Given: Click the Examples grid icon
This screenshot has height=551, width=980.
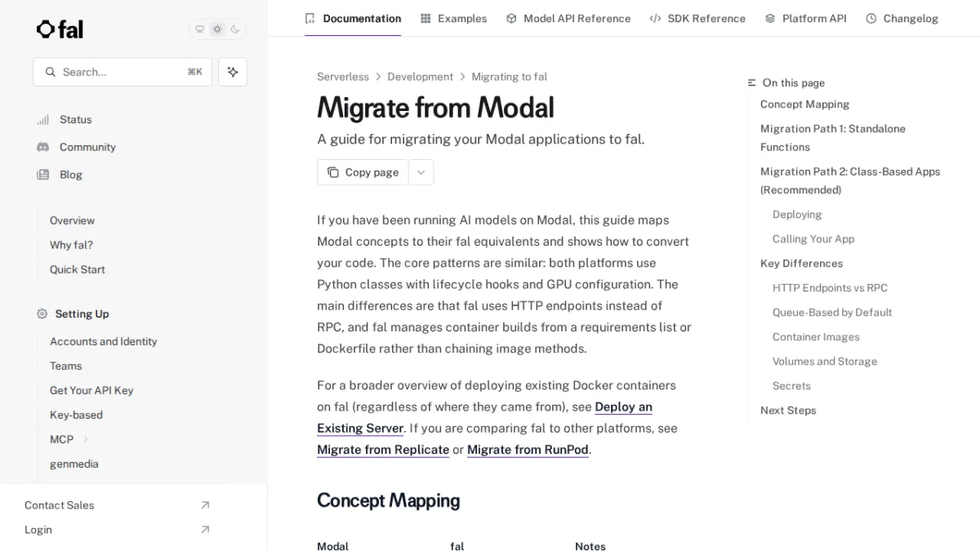Looking at the screenshot, I should (x=425, y=18).
